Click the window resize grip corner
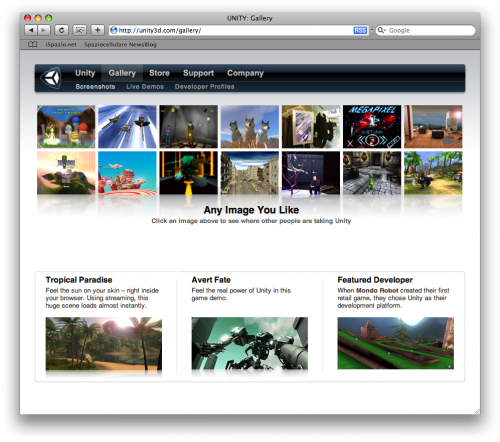 point(477,411)
